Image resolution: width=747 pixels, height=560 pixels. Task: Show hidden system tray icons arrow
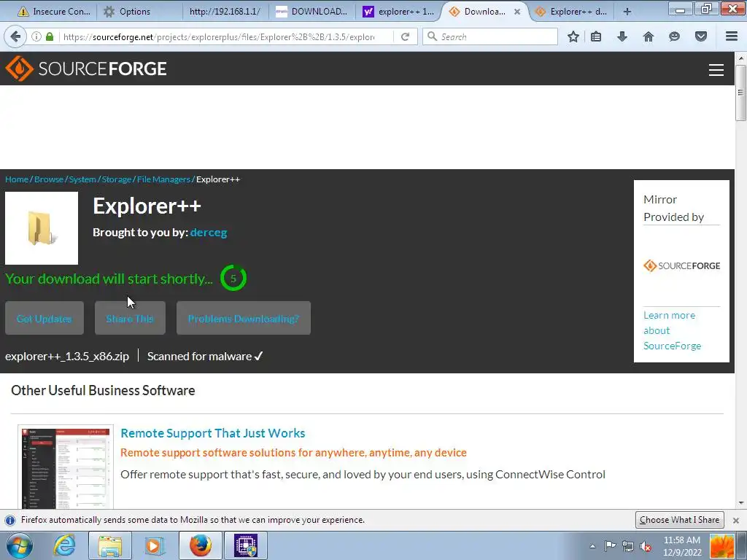point(592,546)
